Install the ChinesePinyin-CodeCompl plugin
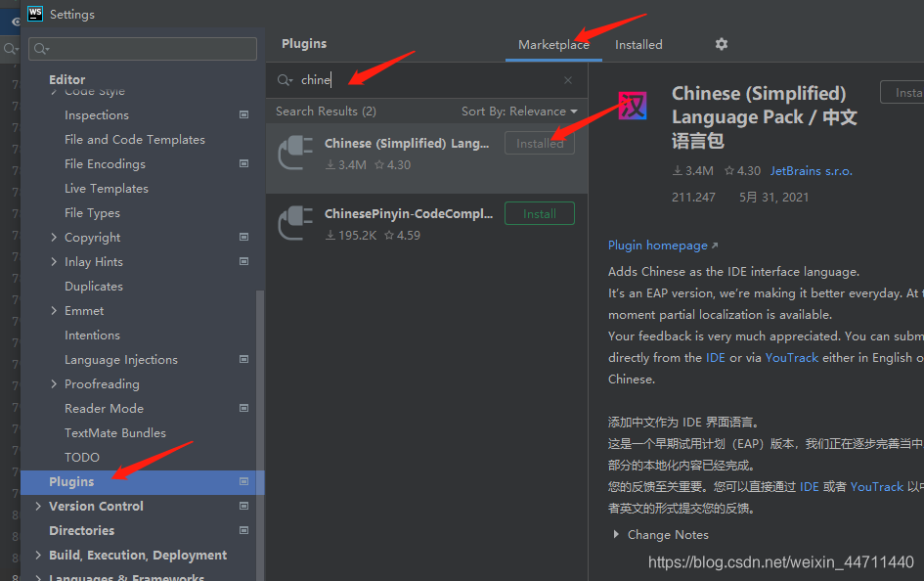Screen dimensions: 924x581 click(x=539, y=214)
